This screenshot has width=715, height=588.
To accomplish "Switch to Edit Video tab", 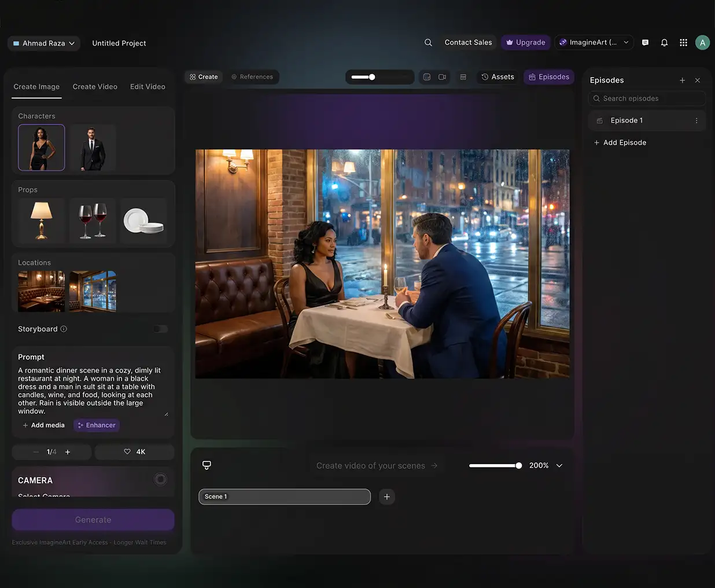I will (x=148, y=87).
